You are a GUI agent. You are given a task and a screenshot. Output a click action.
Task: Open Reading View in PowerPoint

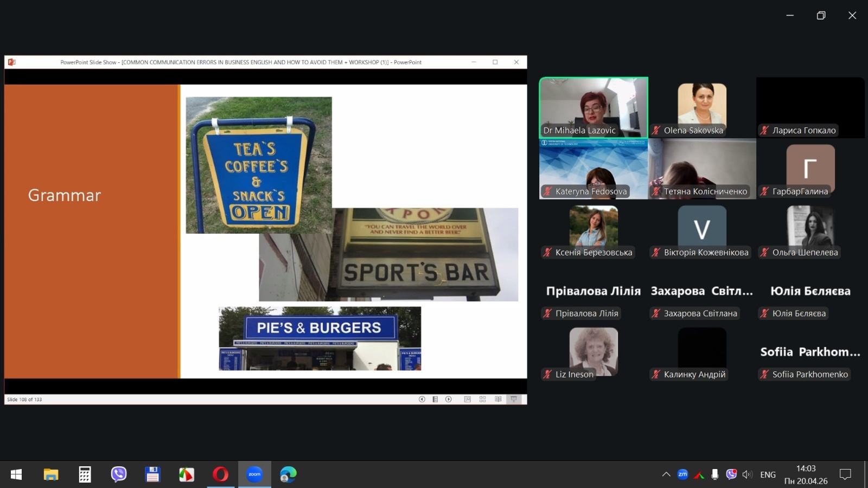pyautogui.click(x=498, y=399)
